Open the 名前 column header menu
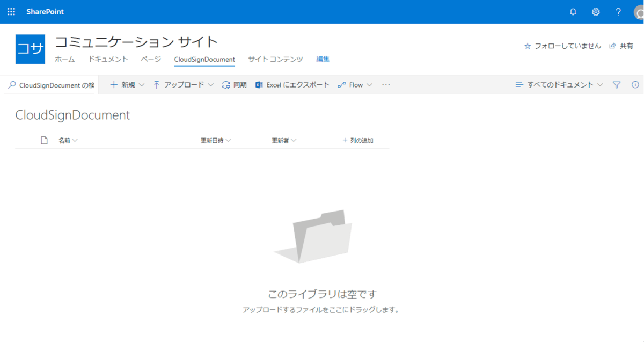The image size is (644, 342). click(68, 141)
